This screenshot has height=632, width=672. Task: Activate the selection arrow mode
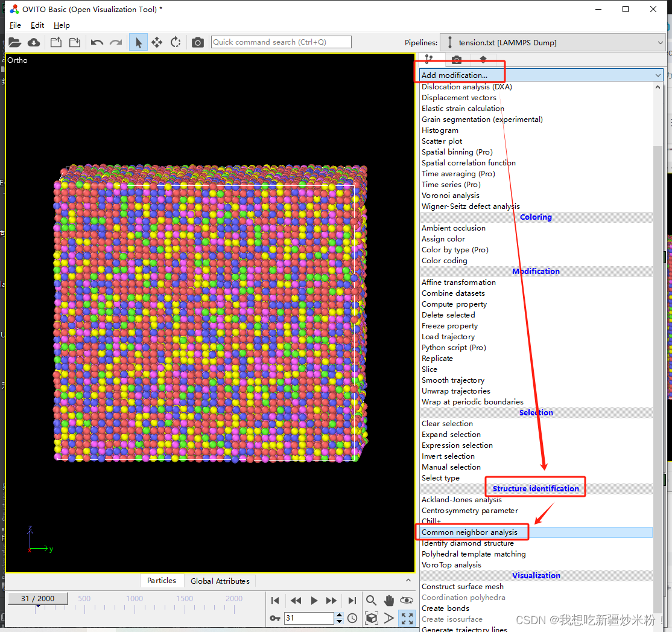pos(138,42)
